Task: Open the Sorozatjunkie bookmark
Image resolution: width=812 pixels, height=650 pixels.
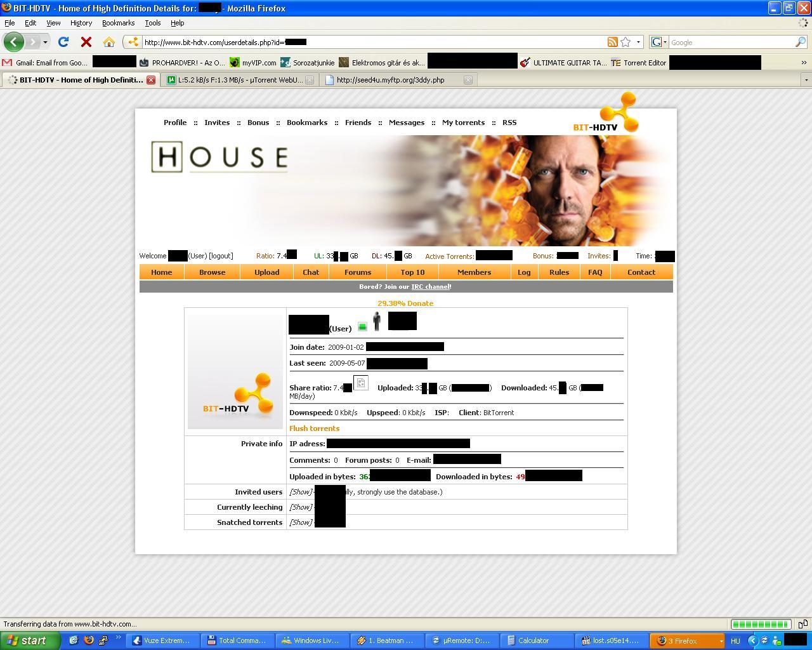Action: click(x=308, y=63)
